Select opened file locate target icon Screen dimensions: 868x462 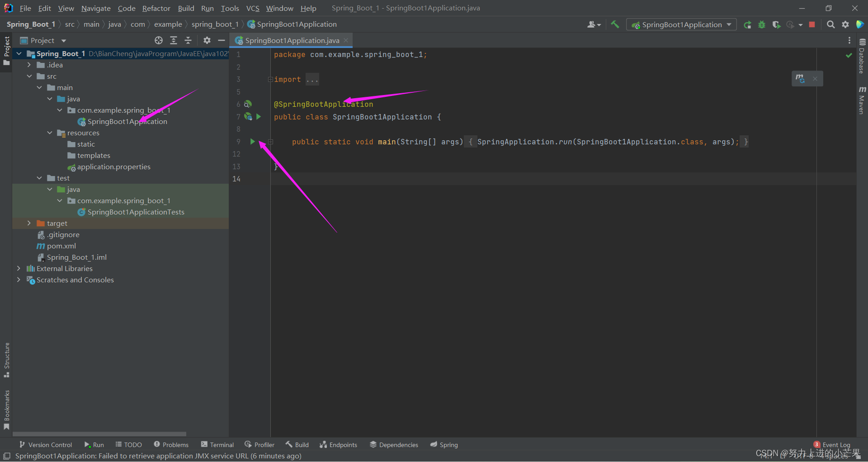click(159, 41)
